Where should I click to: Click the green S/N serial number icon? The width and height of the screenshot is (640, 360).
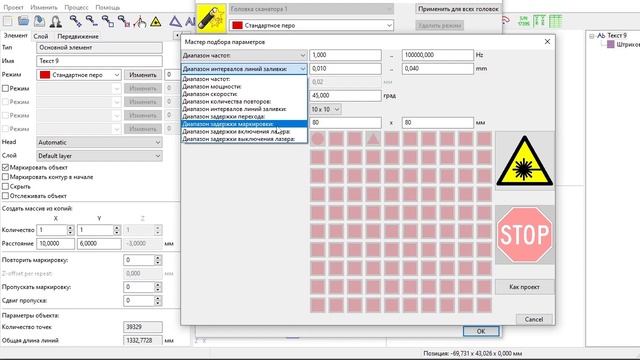tap(523, 21)
